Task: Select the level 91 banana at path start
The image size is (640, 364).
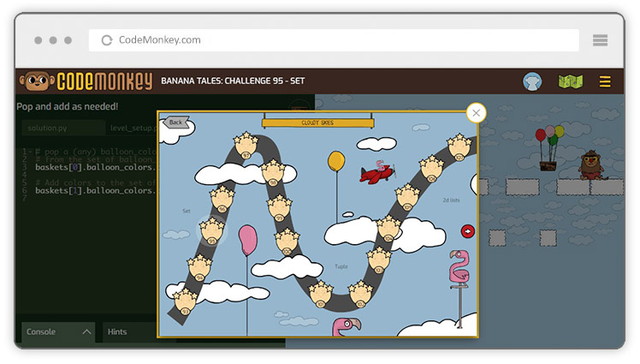Action: click(x=185, y=301)
